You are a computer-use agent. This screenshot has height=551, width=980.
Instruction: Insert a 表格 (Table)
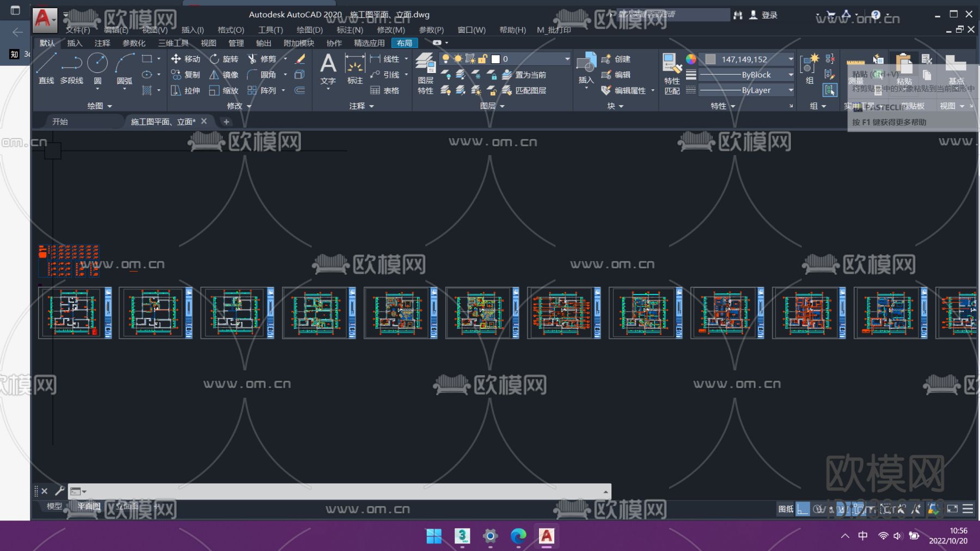pos(385,90)
